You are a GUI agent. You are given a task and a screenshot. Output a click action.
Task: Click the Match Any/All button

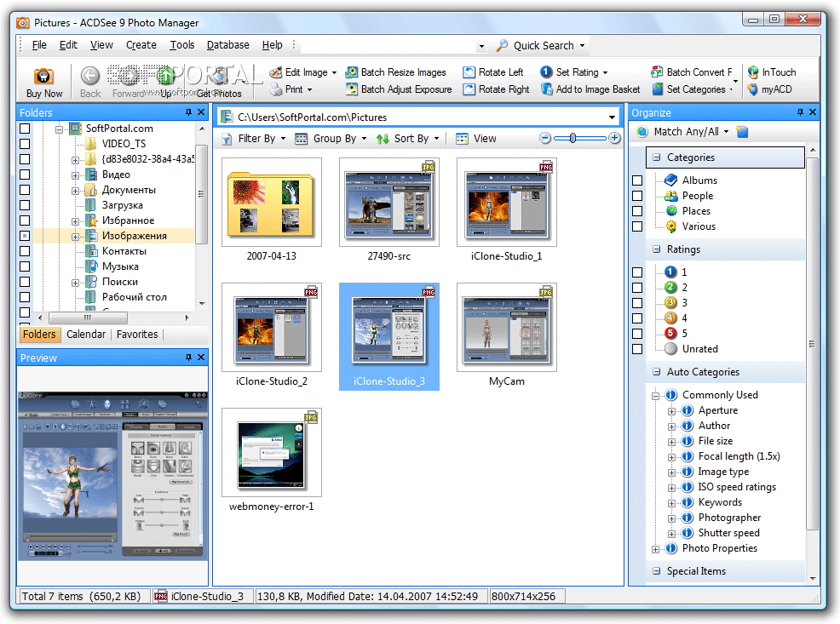[x=685, y=132]
